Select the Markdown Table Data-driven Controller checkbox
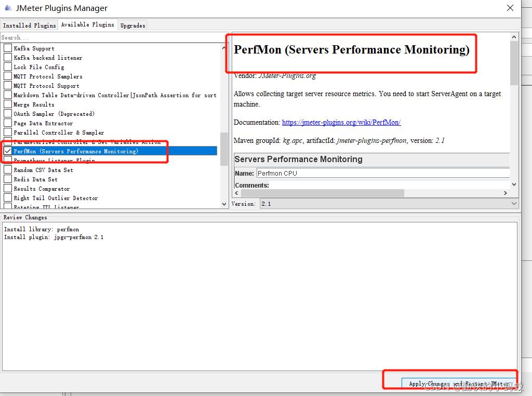 tap(8, 95)
